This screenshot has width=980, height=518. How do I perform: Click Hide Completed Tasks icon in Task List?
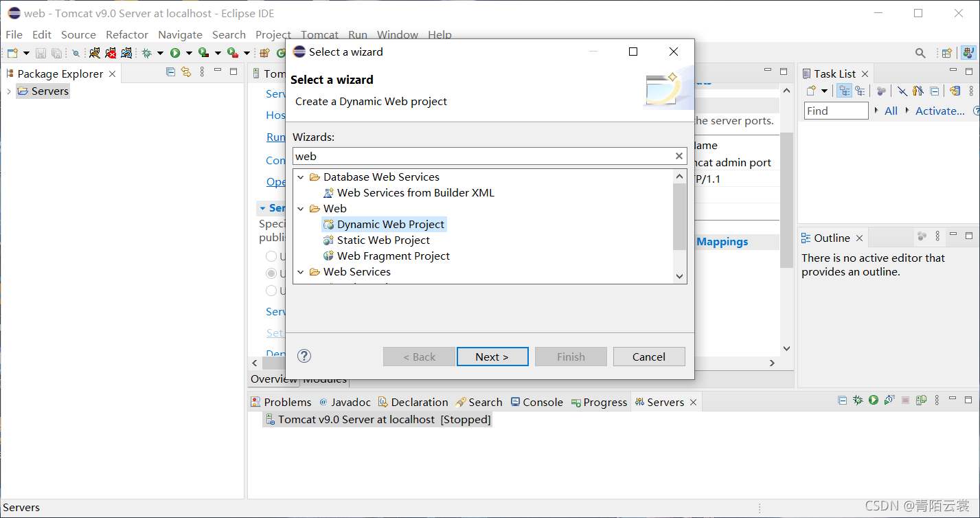coord(902,91)
